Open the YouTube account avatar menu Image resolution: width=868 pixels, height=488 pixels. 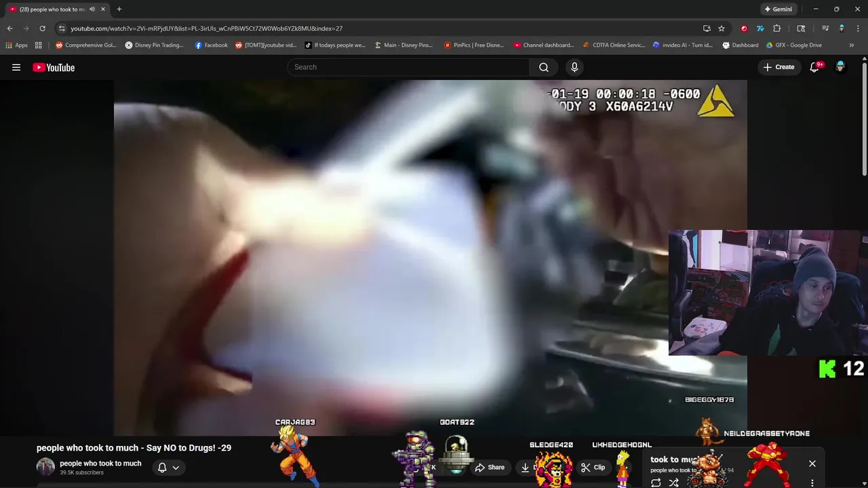point(840,67)
